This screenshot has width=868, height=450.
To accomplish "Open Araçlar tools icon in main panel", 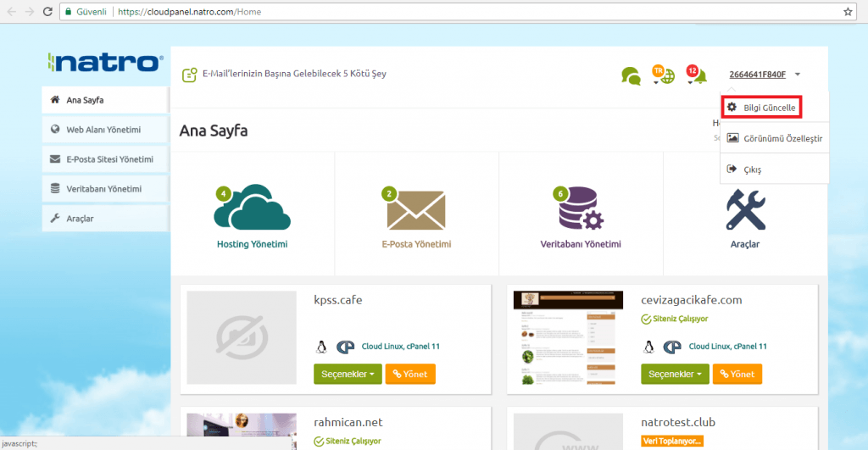I will [745, 209].
